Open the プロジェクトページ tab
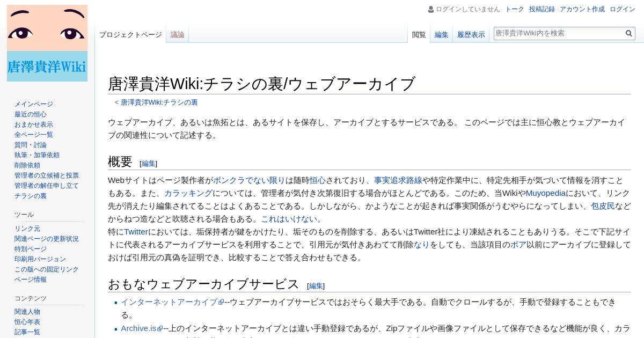This screenshot has width=644, height=338. pyautogui.click(x=130, y=34)
